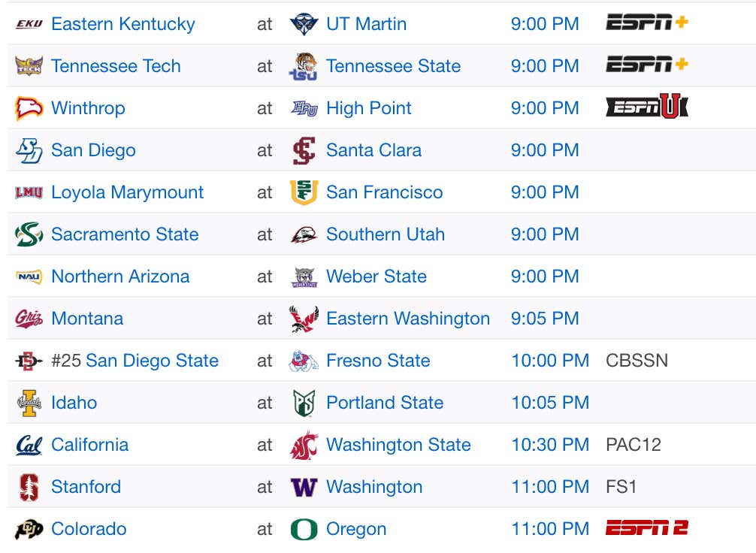Image resolution: width=756 pixels, height=553 pixels.
Task: Select the Weber State team link
Action: pos(376,276)
